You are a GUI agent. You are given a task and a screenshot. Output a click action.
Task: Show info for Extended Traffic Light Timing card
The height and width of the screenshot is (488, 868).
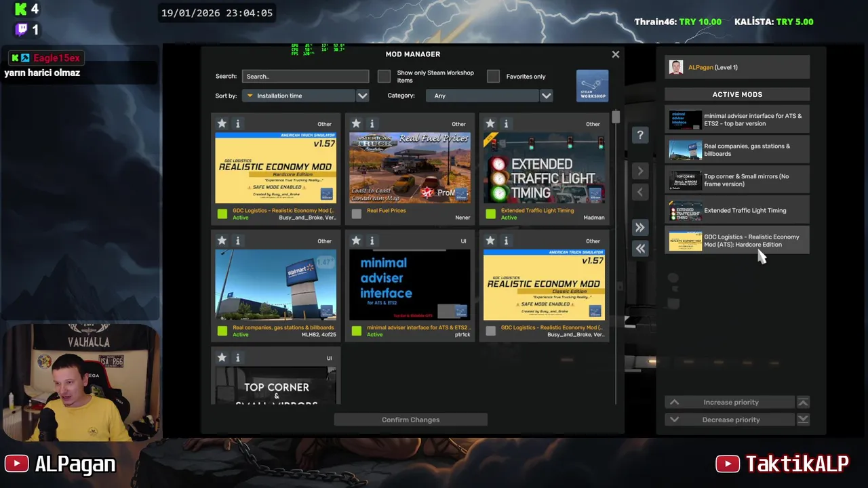coord(506,123)
